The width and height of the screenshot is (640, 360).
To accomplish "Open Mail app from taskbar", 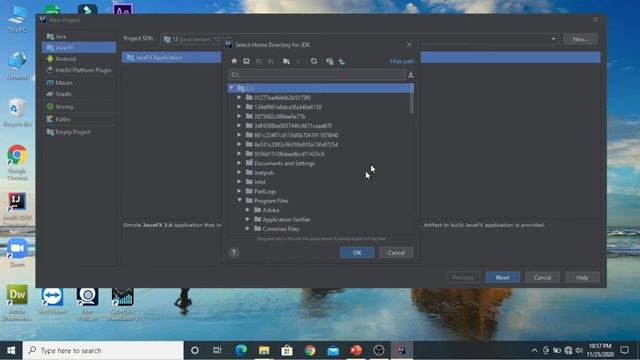I will [333, 350].
